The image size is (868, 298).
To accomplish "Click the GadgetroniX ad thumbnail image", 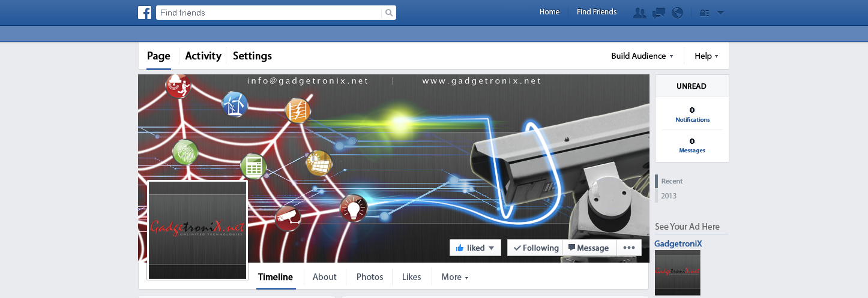I will [x=678, y=273].
